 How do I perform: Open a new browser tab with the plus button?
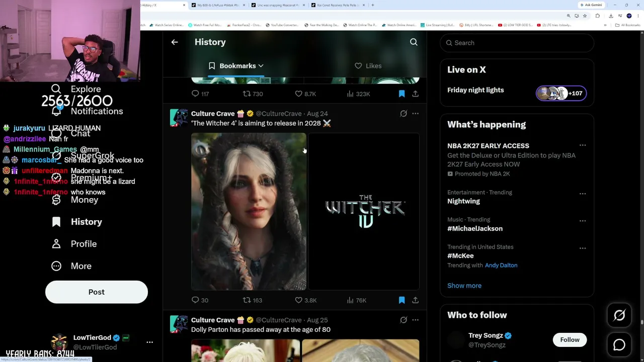[x=372, y=5]
